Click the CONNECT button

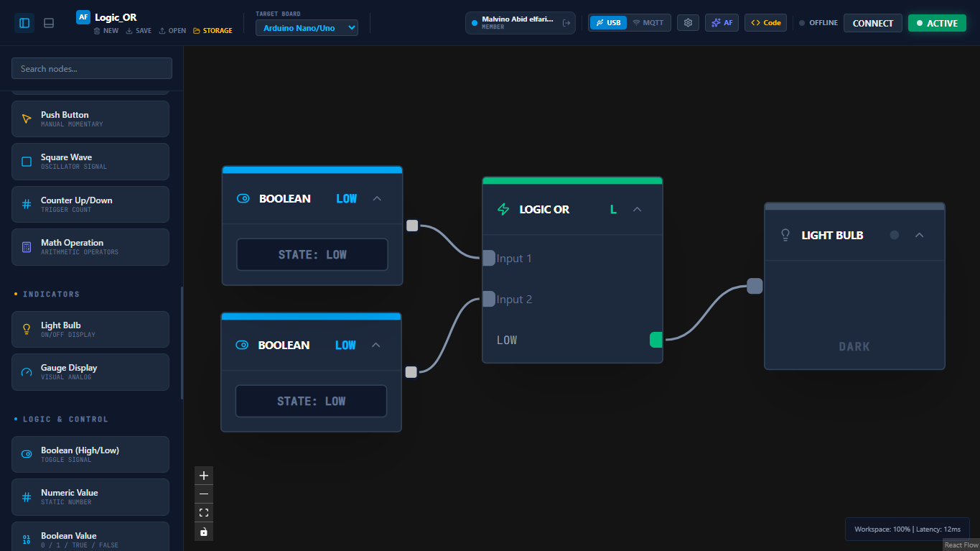(872, 23)
